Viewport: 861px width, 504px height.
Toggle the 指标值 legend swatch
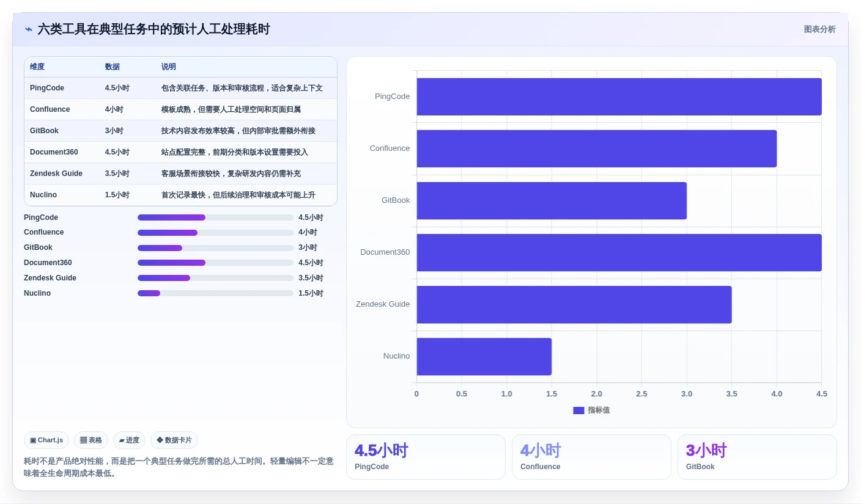(x=578, y=411)
